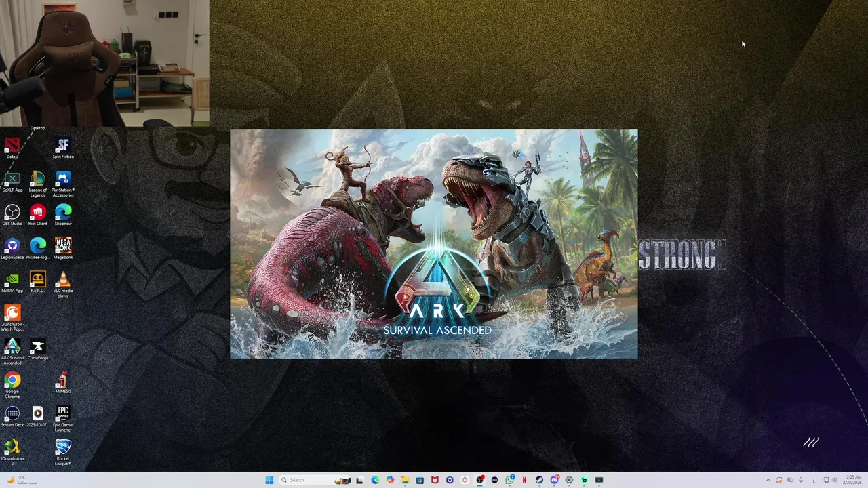The width and height of the screenshot is (868, 488).
Task: Select the Megabonk desktop icon
Action: (x=63, y=249)
